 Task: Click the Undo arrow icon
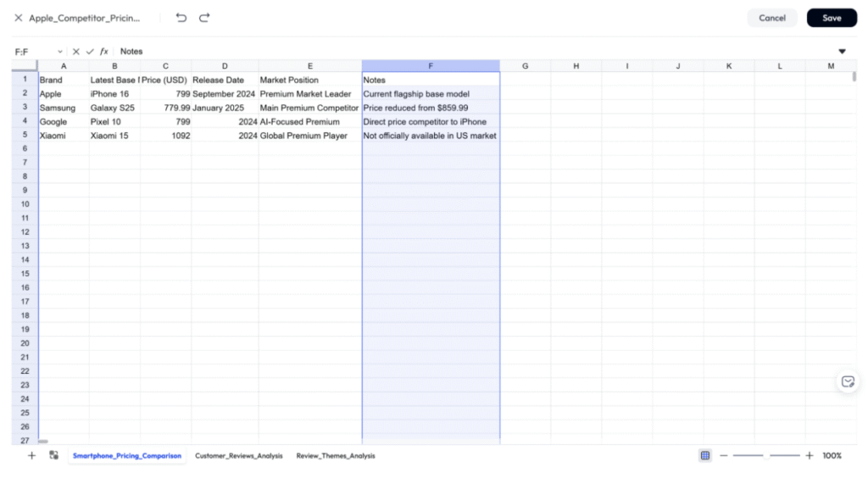[x=181, y=18]
